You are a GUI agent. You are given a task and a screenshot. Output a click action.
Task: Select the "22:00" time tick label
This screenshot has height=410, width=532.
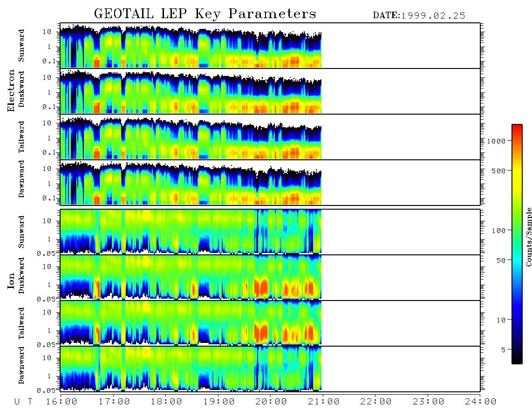point(376,402)
